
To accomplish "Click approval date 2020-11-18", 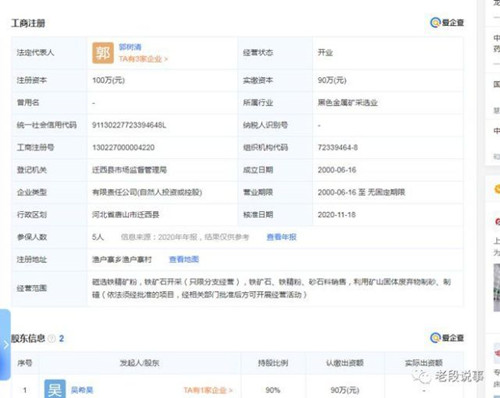I will pyautogui.click(x=337, y=215).
